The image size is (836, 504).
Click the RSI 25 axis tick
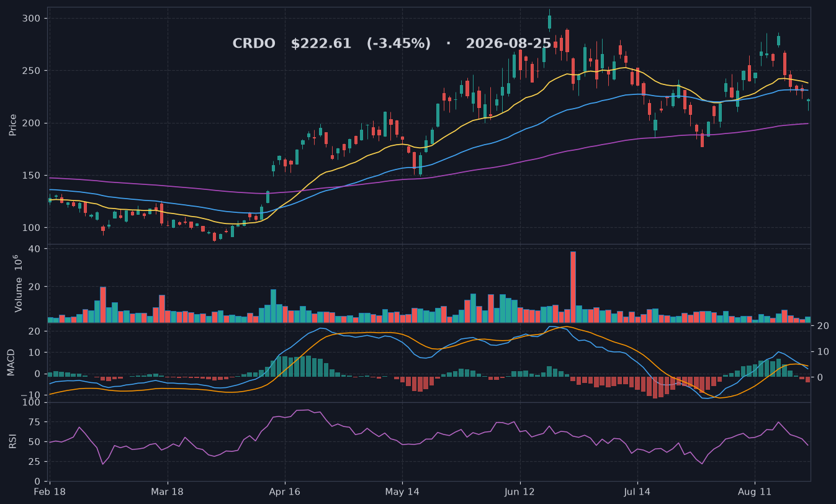(x=35, y=462)
